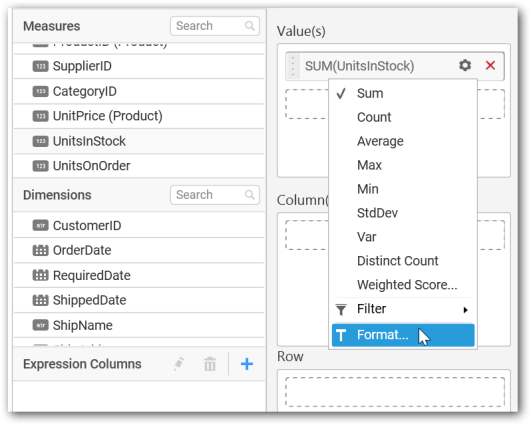Image resolution: width=531 pixels, height=425 pixels.
Task: Select UnitsOnOrder measure field
Action: click(139, 166)
